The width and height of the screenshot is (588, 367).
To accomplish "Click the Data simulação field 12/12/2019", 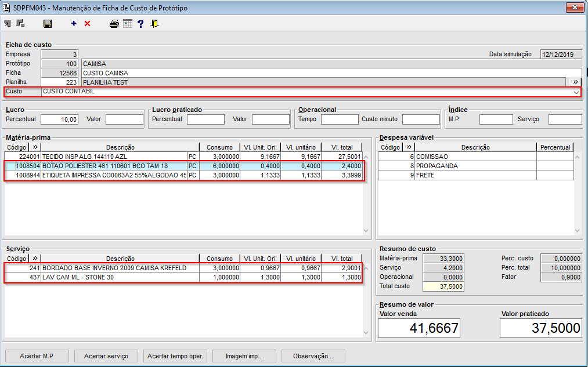I will click(x=561, y=54).
